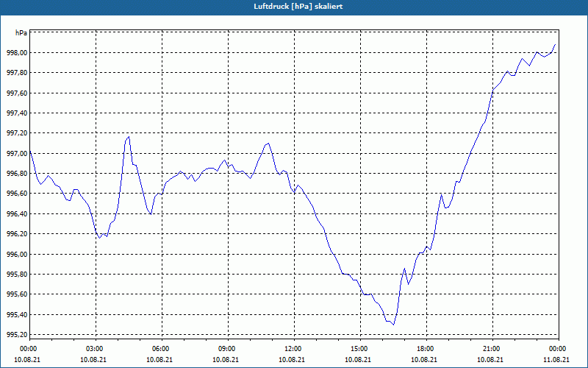Click the 18:00 time axis label
Image resolution: width=588 pixels, height=368 pixels.
(x=426, y=349)
